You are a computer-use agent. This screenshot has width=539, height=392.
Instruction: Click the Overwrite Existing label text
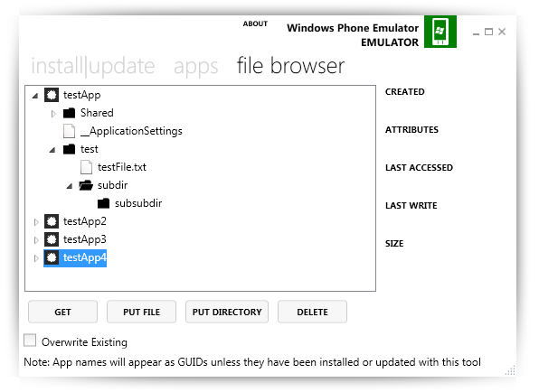pyautogui.click(x=85, y=342)
